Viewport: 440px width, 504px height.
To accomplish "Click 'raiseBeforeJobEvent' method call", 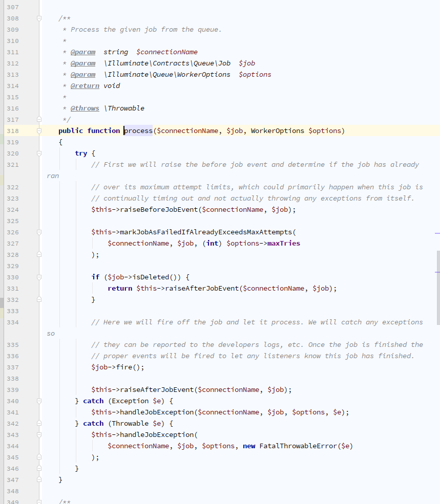I will coord(159,210).
